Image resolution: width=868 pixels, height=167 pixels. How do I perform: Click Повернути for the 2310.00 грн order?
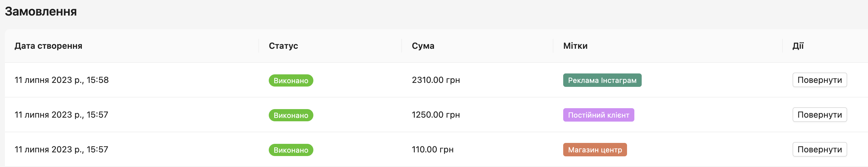(x=819, y=80)
